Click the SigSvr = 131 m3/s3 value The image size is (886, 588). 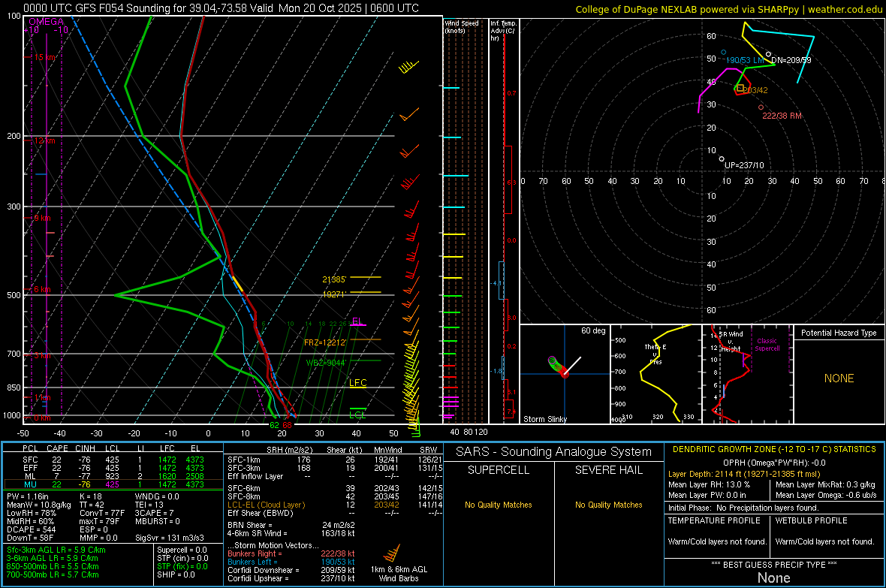(170, 538)
